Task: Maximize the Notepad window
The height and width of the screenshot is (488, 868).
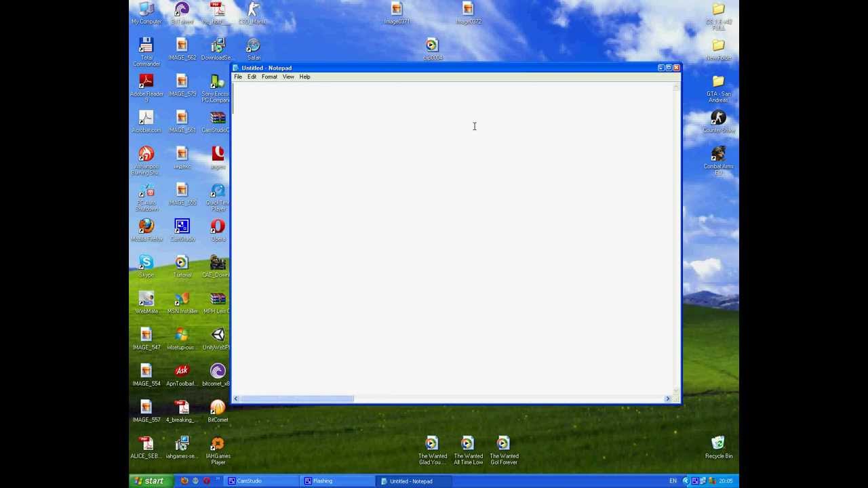Action: 669,68
